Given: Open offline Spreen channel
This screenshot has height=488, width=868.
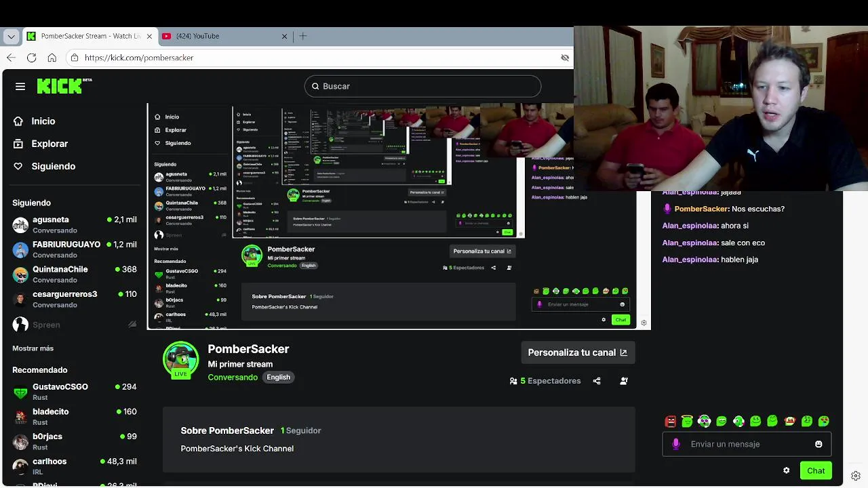Looking at the screenshot, I should tap(75, 325).
